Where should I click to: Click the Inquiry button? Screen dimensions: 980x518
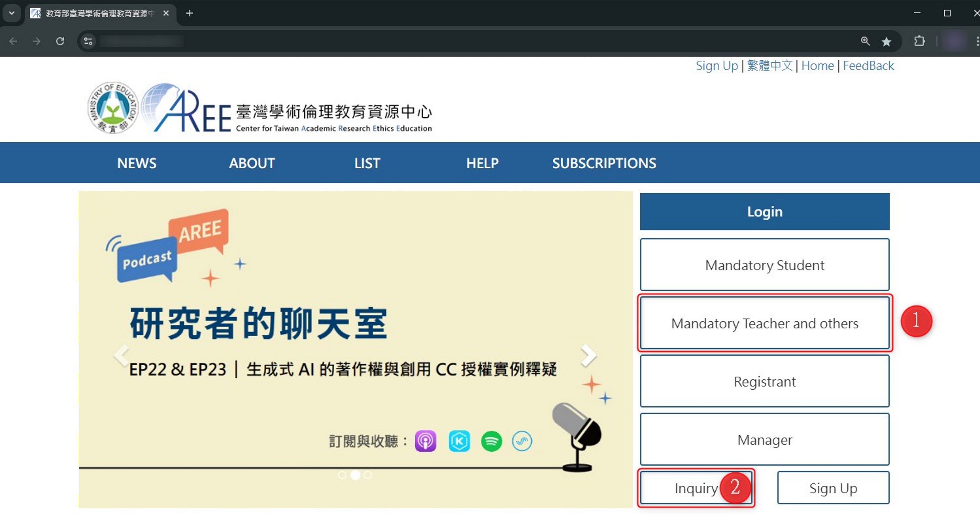pos(696,488)
